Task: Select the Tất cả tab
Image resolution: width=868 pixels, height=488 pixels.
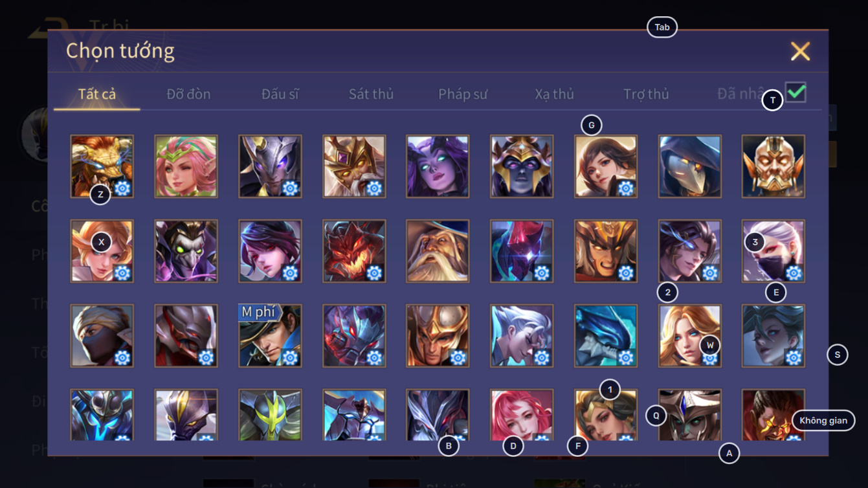Action: pos(97,94)
